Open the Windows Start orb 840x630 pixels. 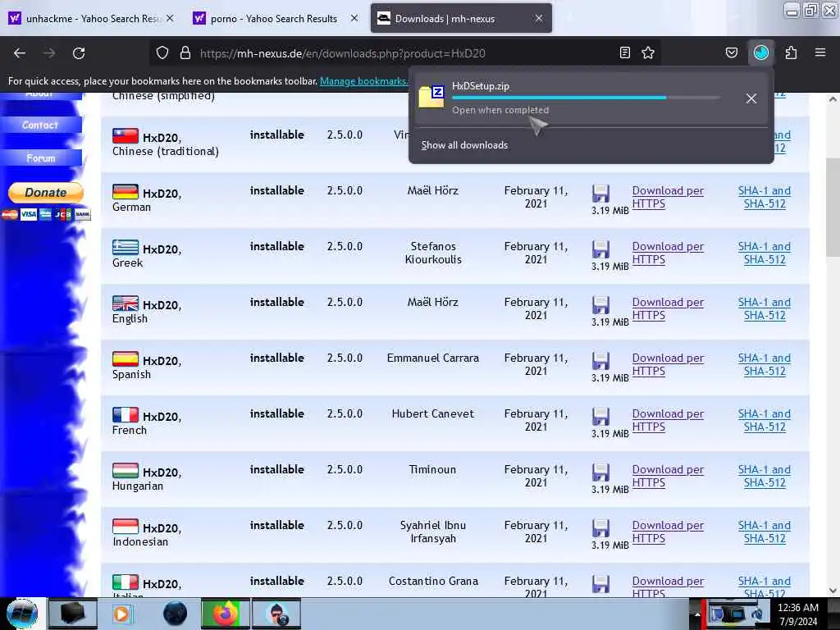click(x=22, y=614)
